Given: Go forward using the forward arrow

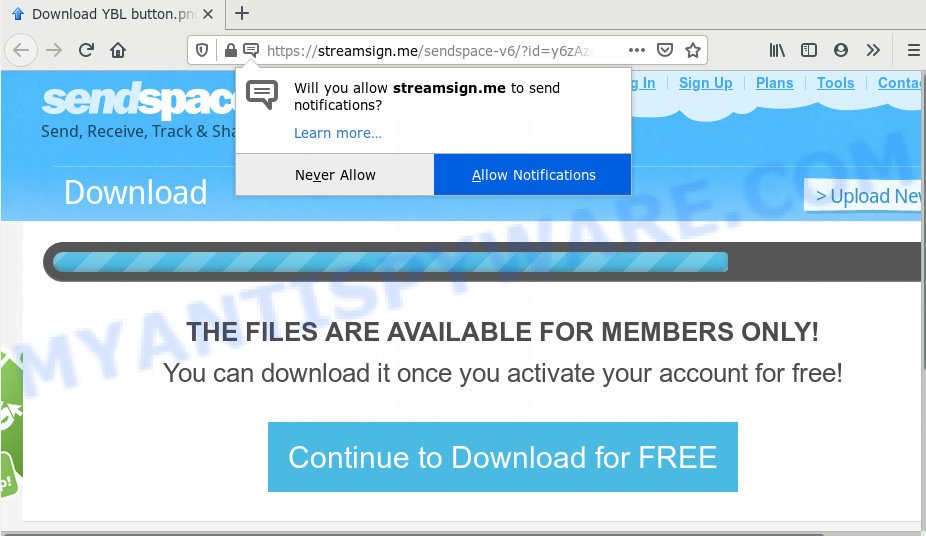Looking at the screenshot, I should [x=54, y=50].
